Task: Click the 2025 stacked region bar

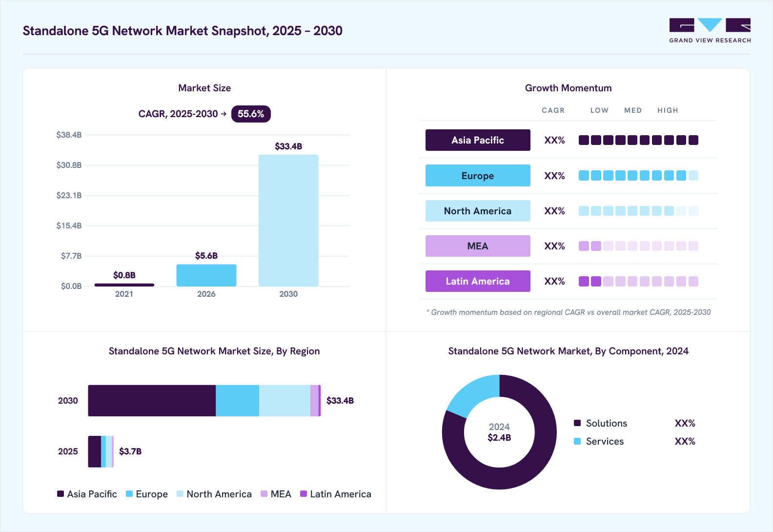Action: click(101, 451)
